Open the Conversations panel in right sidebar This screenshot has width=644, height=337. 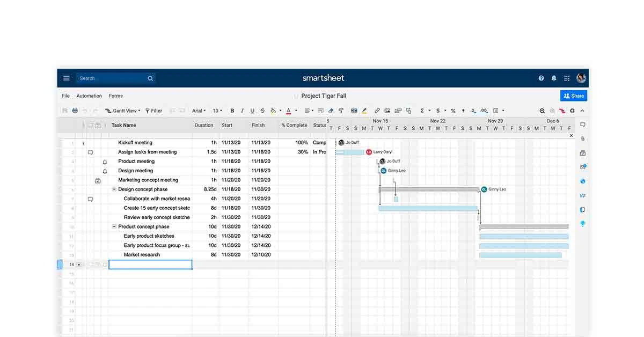click(x=582, y=124)
